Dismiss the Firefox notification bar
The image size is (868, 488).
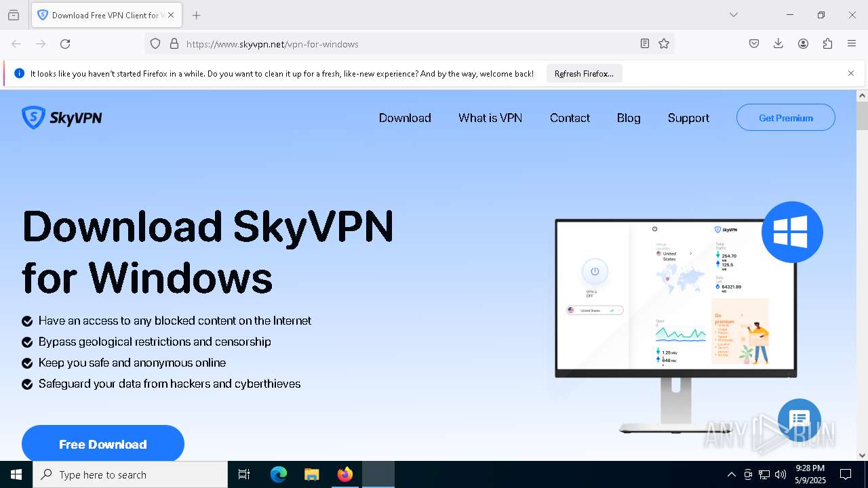coord(851,73)
